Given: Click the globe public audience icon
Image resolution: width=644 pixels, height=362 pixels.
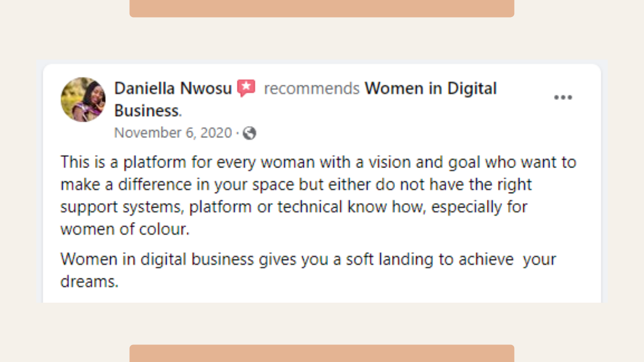Looking at the screenshot, I should coord(249,133).
